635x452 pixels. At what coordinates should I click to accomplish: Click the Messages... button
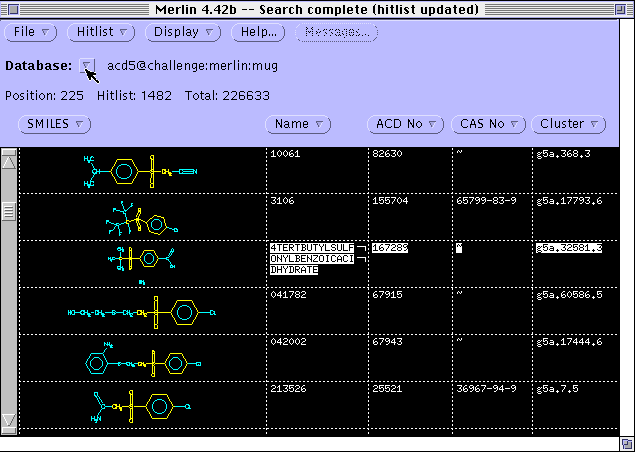pos(337,32)
